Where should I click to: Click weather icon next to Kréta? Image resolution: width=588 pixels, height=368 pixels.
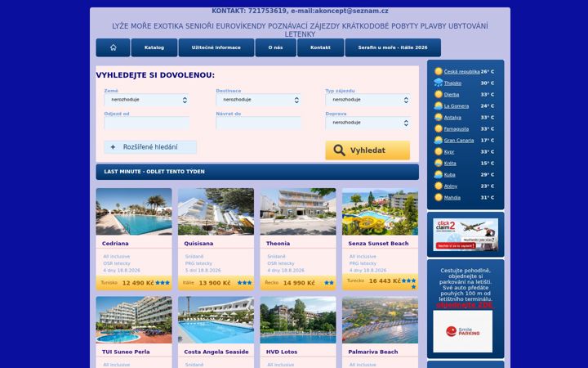pos(439,163)
